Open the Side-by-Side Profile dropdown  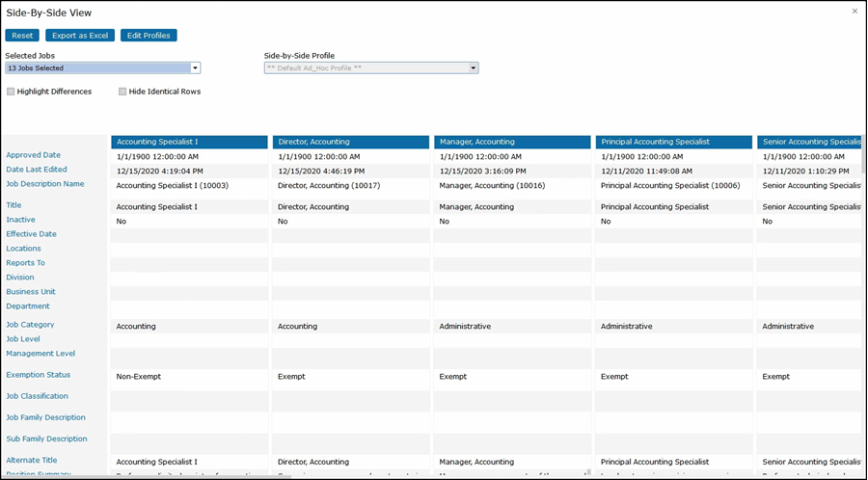[474, 68]
